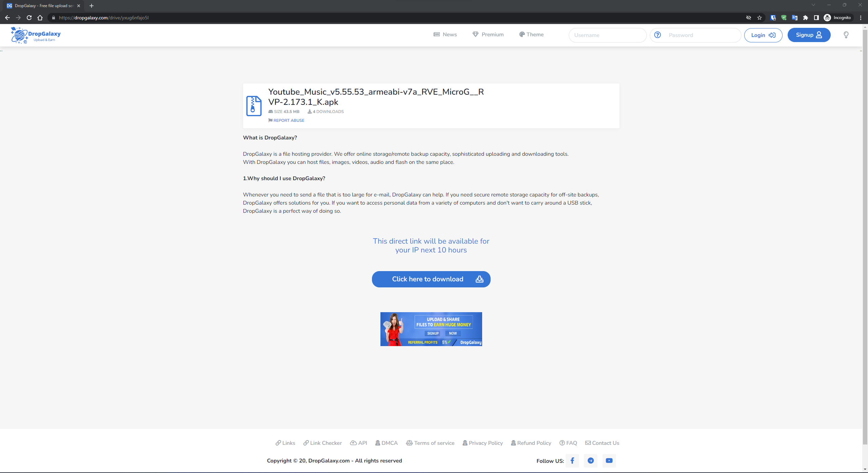Open the Theme selector
The width and height of the screenshot is (868, 473).
pyautogui.click(x=531, y=34)
